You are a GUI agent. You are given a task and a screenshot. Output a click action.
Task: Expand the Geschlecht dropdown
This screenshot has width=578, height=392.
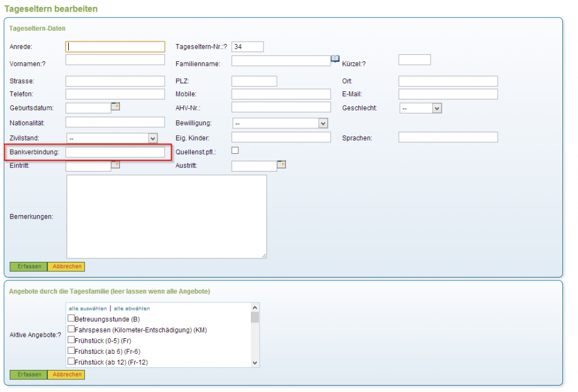click(x=436, y=108)
